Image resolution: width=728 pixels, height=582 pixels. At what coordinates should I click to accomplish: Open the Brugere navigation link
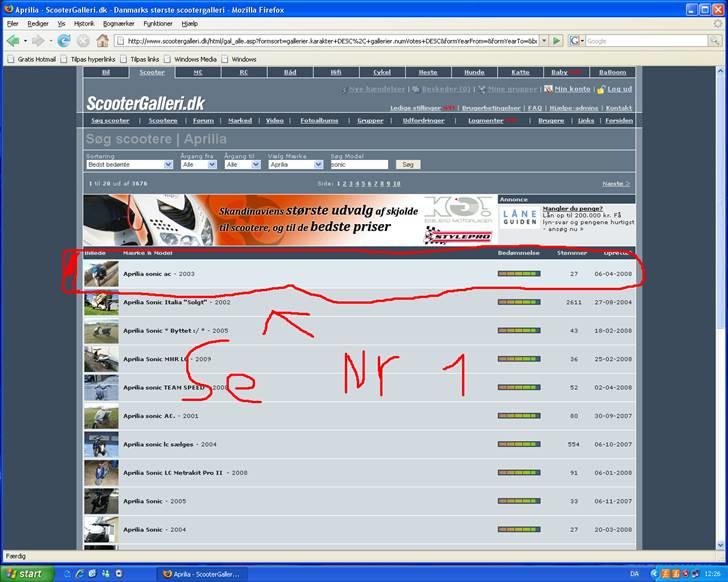tap(551, 121)
